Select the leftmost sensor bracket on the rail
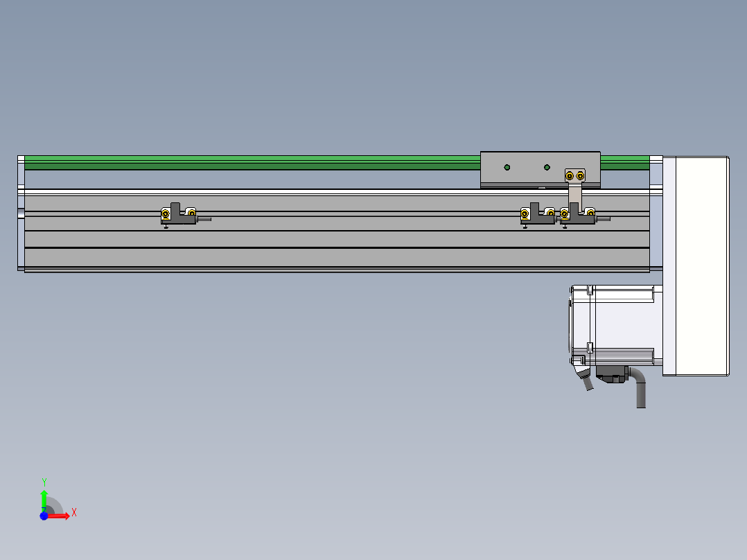This screenshot has width=747, height=560. point(179,215)
